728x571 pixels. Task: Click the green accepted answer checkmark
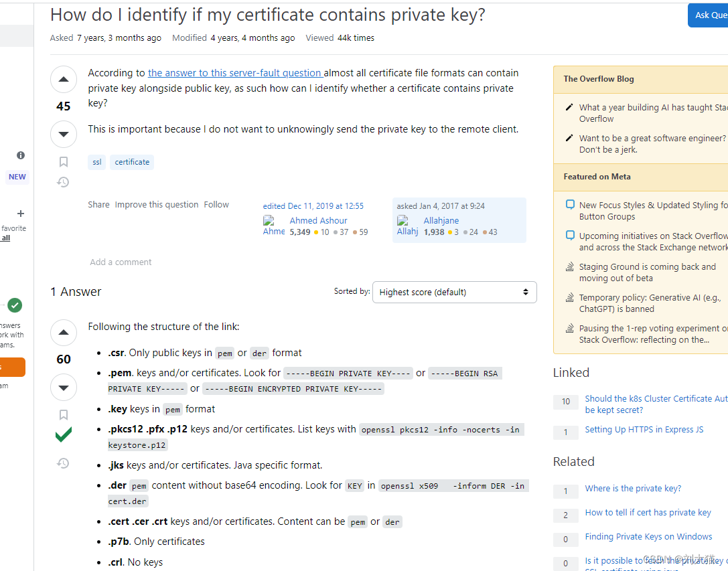click(x=64, y=436)
